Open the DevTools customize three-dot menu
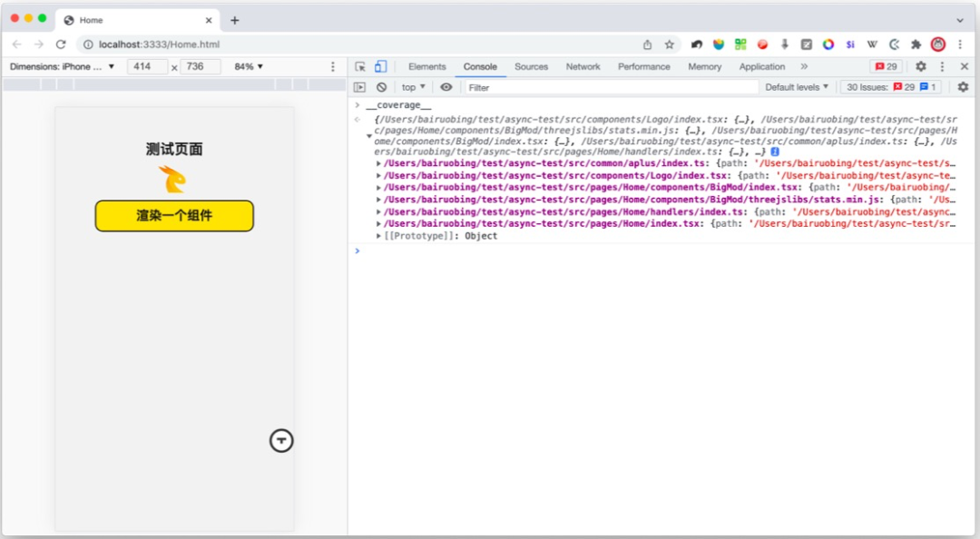 (x=942, y=66)
